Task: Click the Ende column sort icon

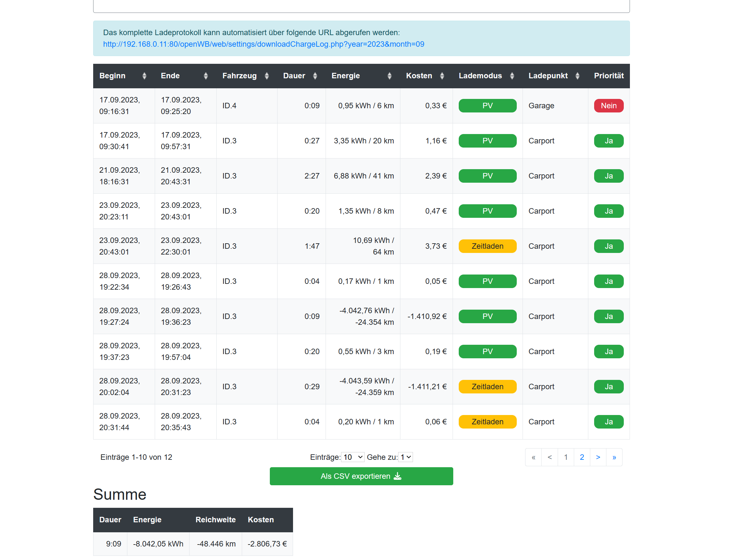Action: [x=205, y=76]
